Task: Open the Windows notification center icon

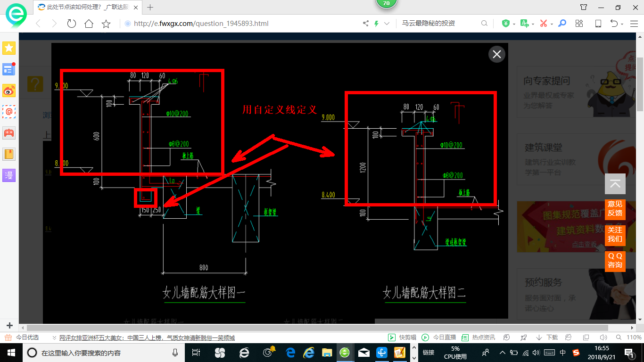Action: 630,352
